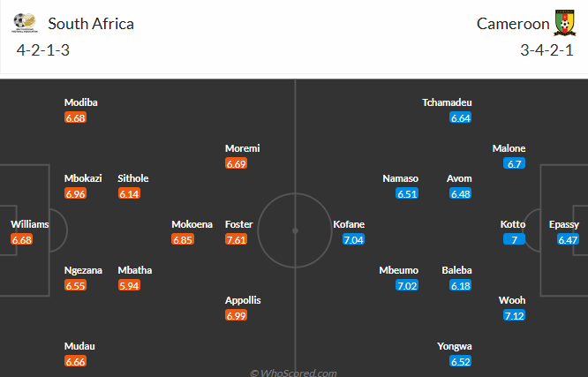Screen dimensions: 588x377
Task: Click Mbeumo's 7.02 rating badge
Action: (x=407, y=285)
